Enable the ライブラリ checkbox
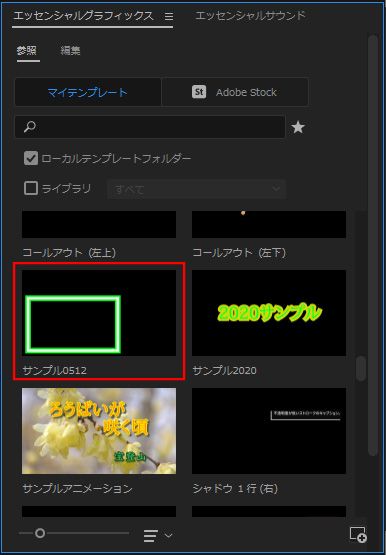This screenshot has width=386, height=555. click(31, 188)
